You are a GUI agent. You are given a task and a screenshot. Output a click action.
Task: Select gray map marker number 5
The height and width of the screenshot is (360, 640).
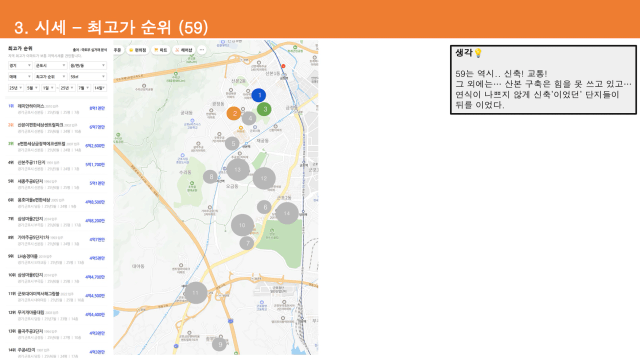233,143
